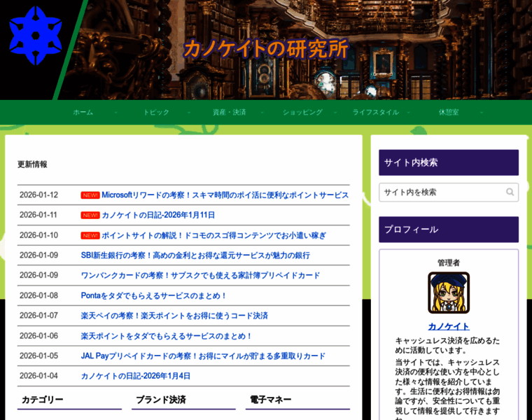The image size is (532, 420).
Task: Click the 管理者 label
Action: pos(449,262)
